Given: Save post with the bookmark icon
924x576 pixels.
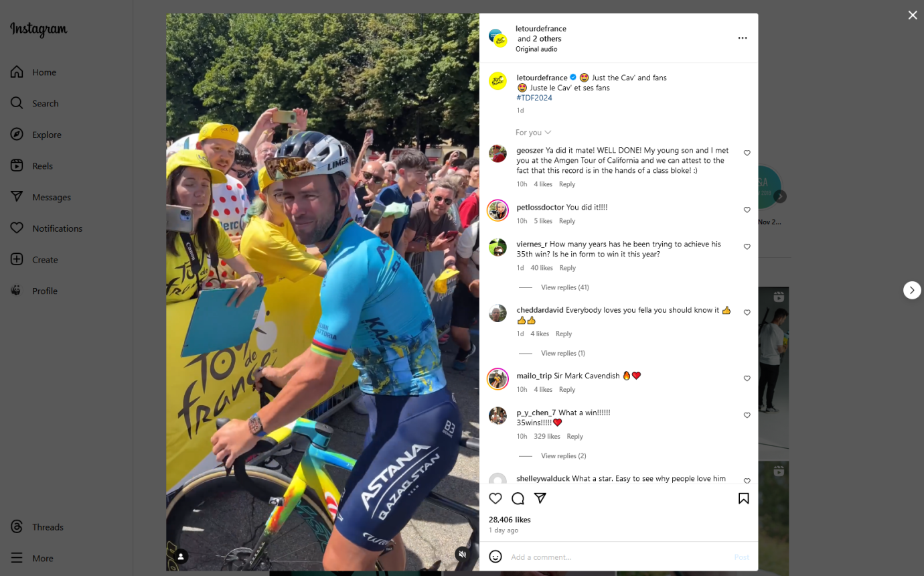Looking at the screenshot, I should coord(743,498).
